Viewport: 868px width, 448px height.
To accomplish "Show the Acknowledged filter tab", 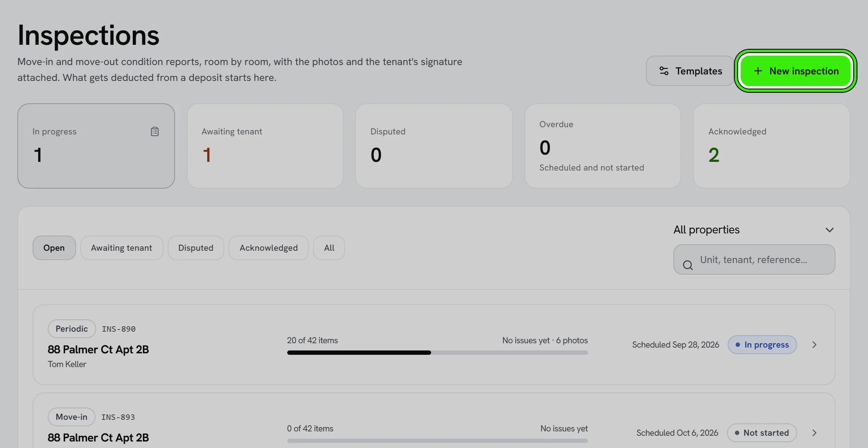I will click(269, 248).
